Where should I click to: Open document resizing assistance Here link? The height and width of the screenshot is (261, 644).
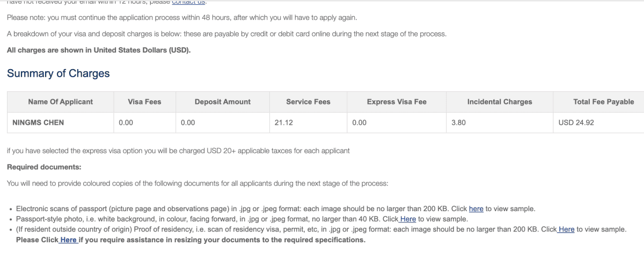[x=67, y=240]
